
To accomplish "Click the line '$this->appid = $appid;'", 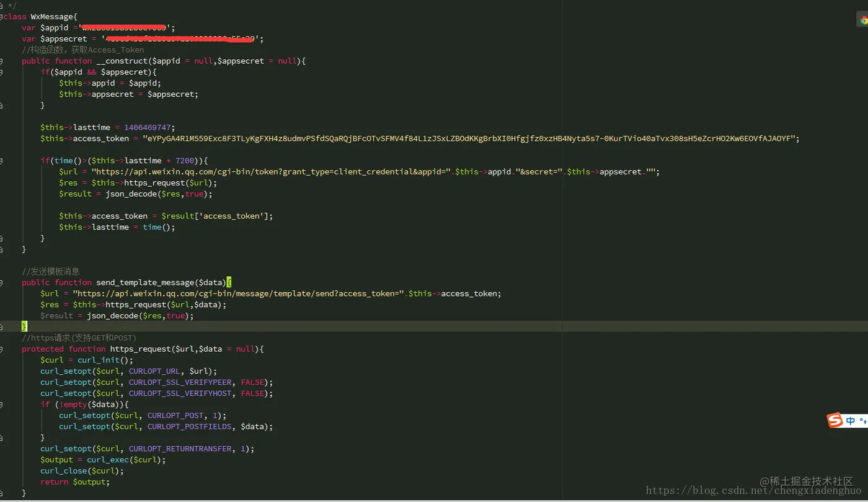I will tap(110, 83).
